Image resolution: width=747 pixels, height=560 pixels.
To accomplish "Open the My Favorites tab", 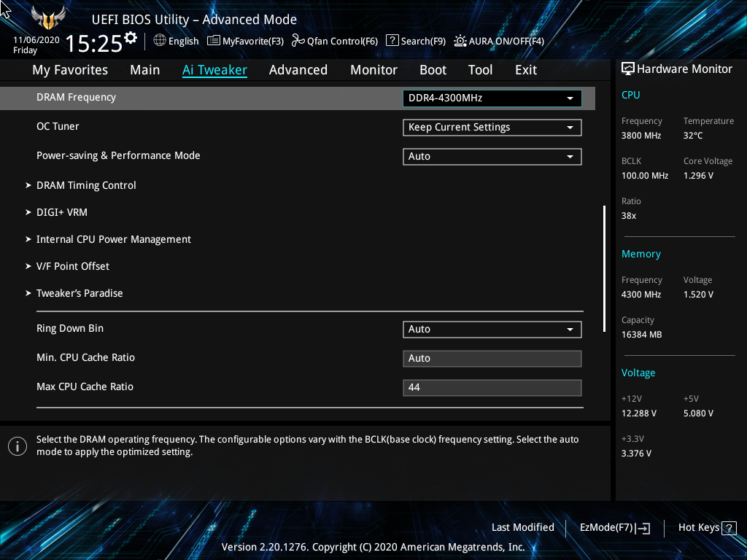I will [70, 69].
